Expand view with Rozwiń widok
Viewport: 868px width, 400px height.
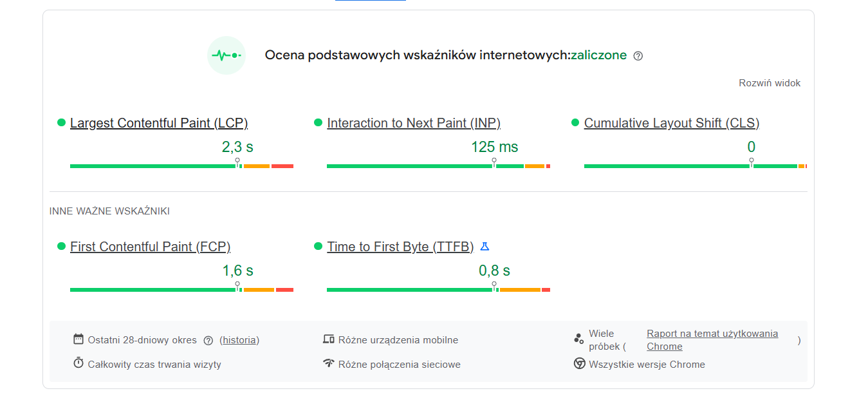click(x=770, y=83)
